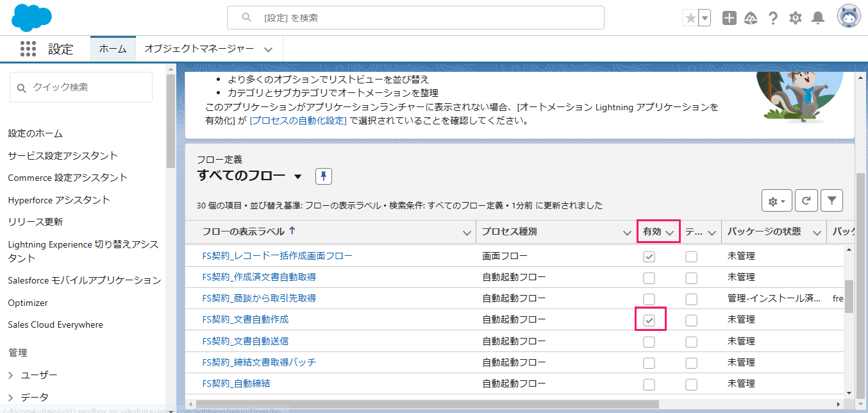Open the filter panel funnel icon
868x413 pixels.
[831, 201]
